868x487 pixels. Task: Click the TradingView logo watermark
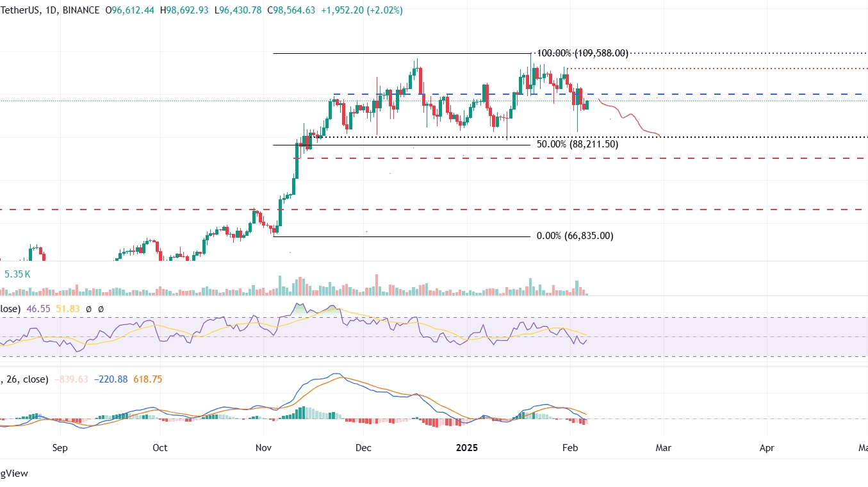14,473
